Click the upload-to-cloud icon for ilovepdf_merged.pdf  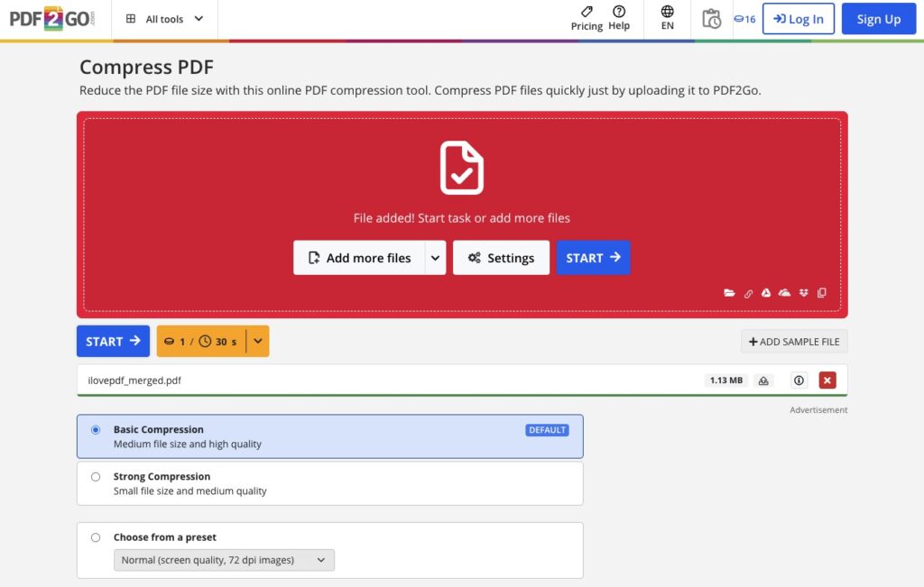pos(763,381)
